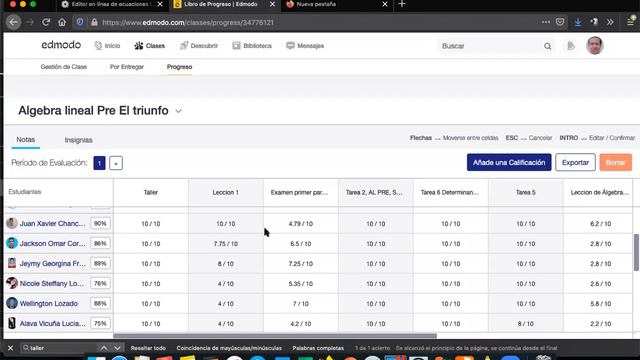Open the Firefox hamburger menu
The image size is (640, 360).
[x=631, y=22]
